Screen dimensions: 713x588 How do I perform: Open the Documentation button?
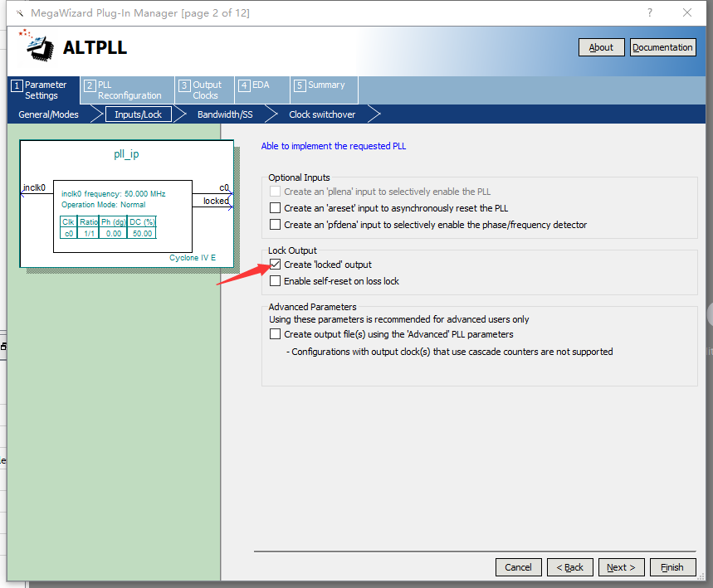[x=662, y=47]
